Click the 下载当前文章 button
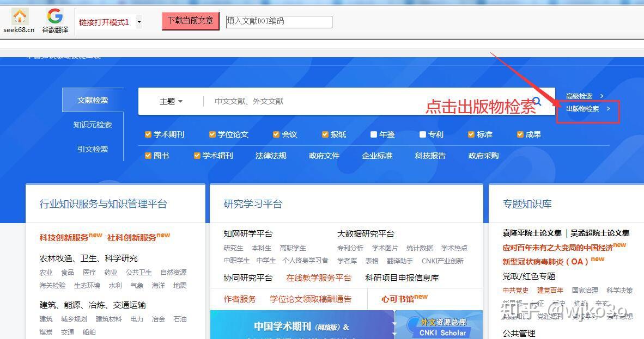 click(x=191, y=21)
